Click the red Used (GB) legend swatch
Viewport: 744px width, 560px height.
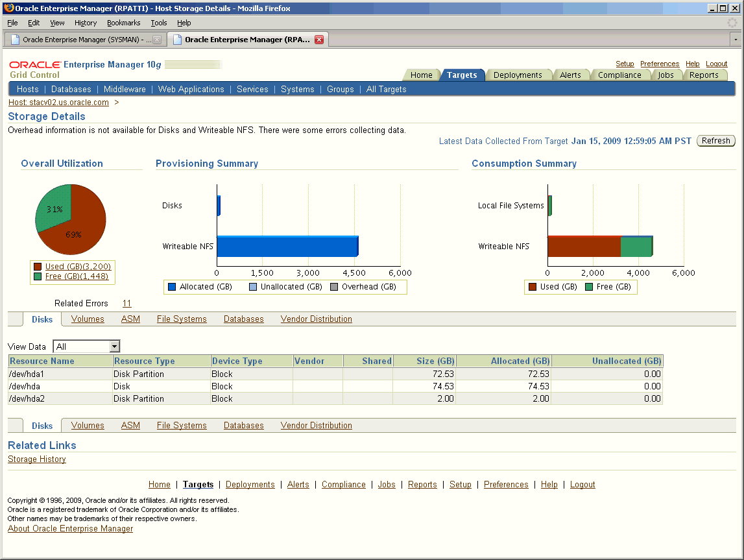point(37,266)
